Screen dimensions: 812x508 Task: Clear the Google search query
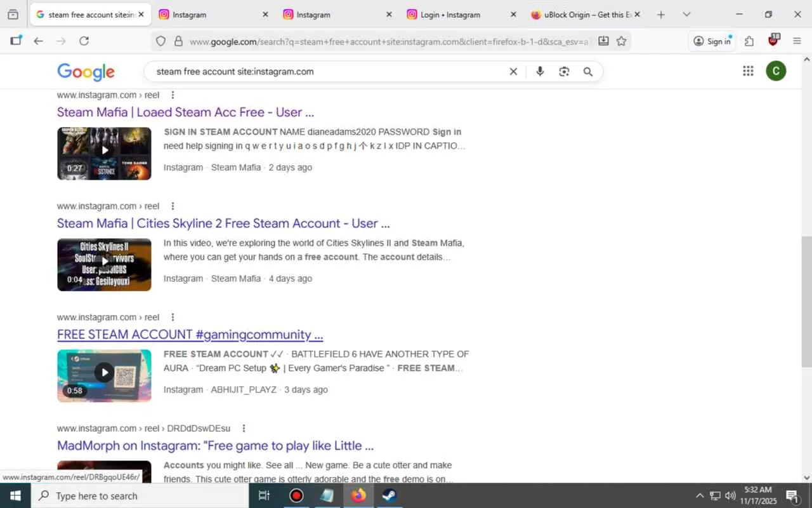tap(513, 72)
